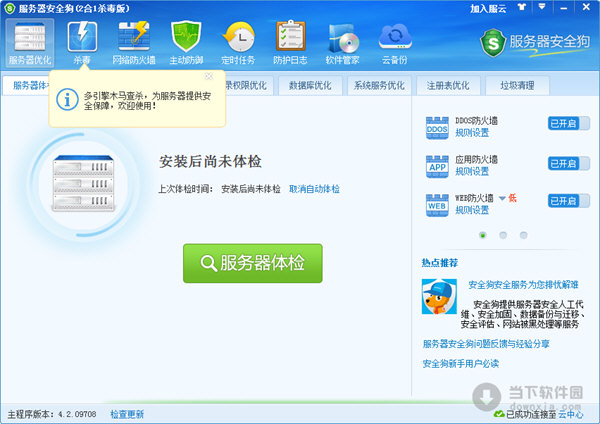Select the first green page indicator dot

tap(483, 235)
